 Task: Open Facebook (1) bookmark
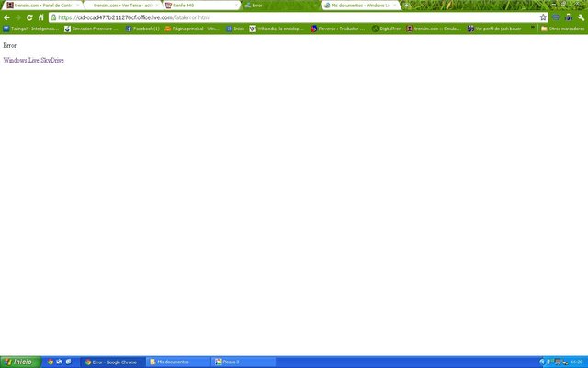point(142,29)
